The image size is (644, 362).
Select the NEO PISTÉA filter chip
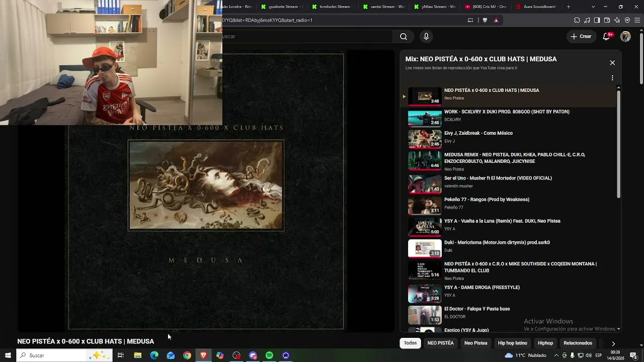point(440,343)
